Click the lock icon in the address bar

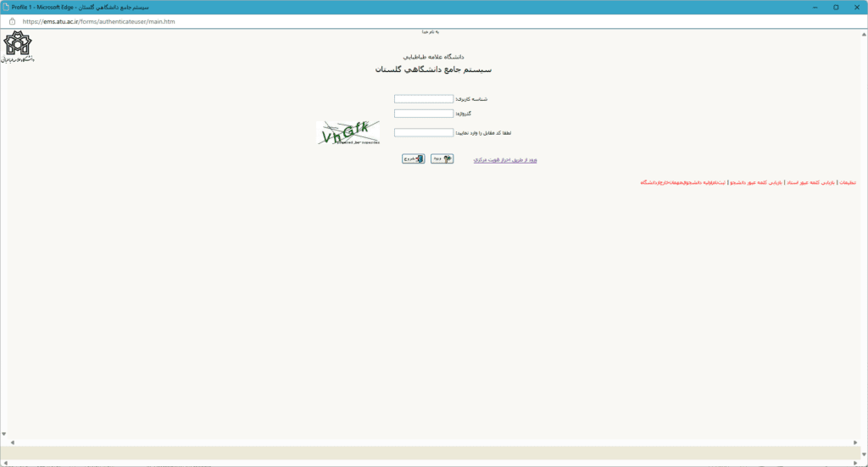coord(12,21)
